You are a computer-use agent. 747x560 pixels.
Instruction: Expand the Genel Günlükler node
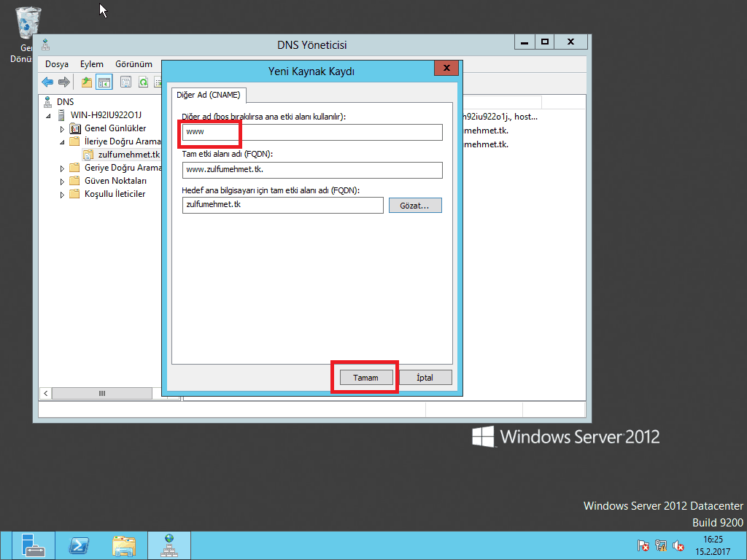tap(62, 129)
